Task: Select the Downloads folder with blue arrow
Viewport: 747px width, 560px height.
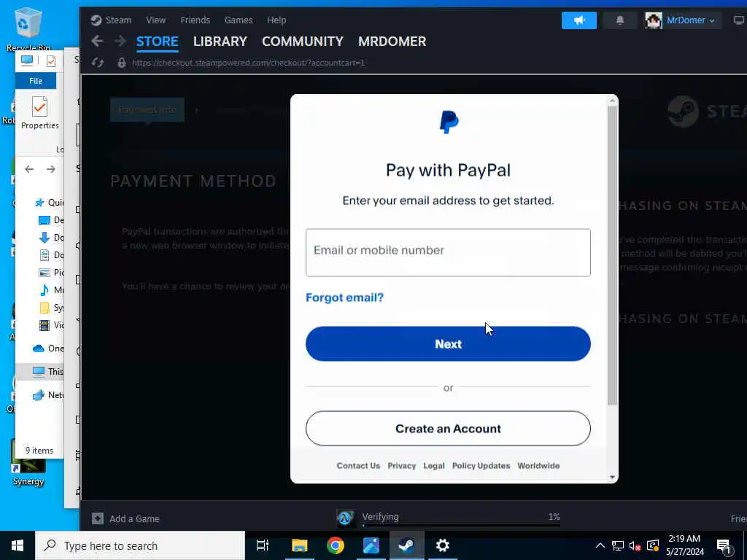Action: [50, 237]
